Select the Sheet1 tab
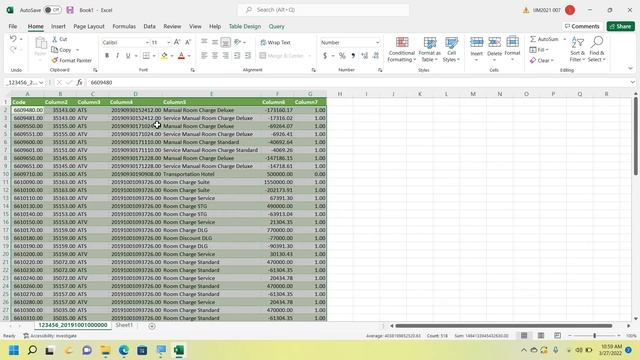The width and height of the screenshot is (640, 360). (x=124, y=325)
